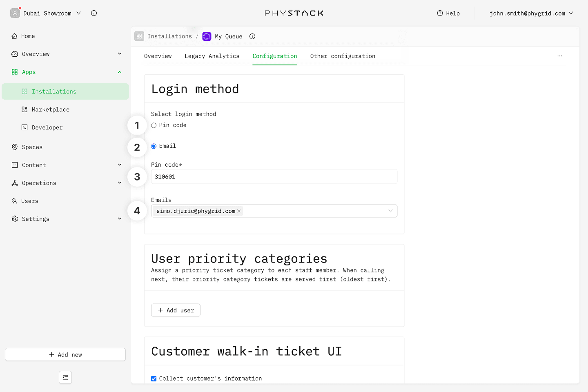Screen dimensions: 588x392
Task: Click the sidebar collapse icon
Action: point(65,377)
